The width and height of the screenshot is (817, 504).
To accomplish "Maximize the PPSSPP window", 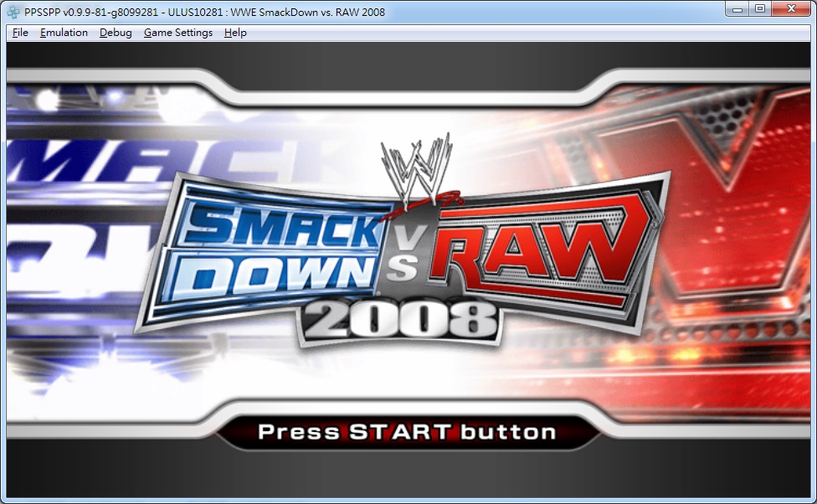I will click(760, 8).
